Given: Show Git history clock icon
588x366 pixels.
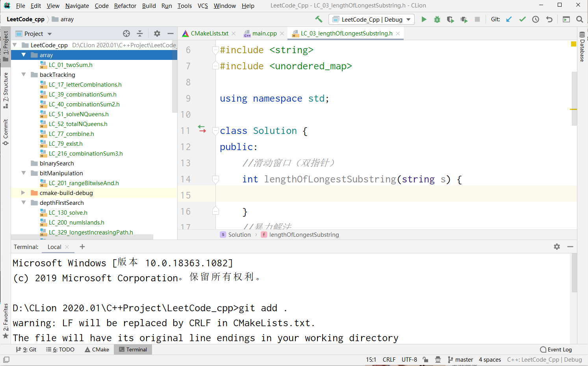Looking at the screenshot, I should coord(536,19).
